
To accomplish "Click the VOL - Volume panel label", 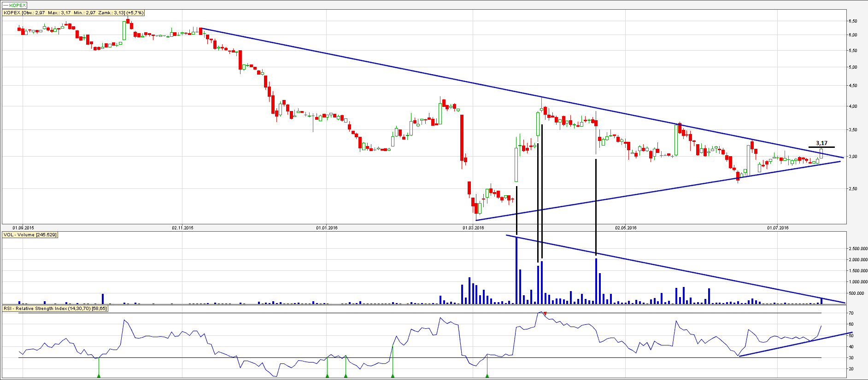I will (x=30, y=235).
